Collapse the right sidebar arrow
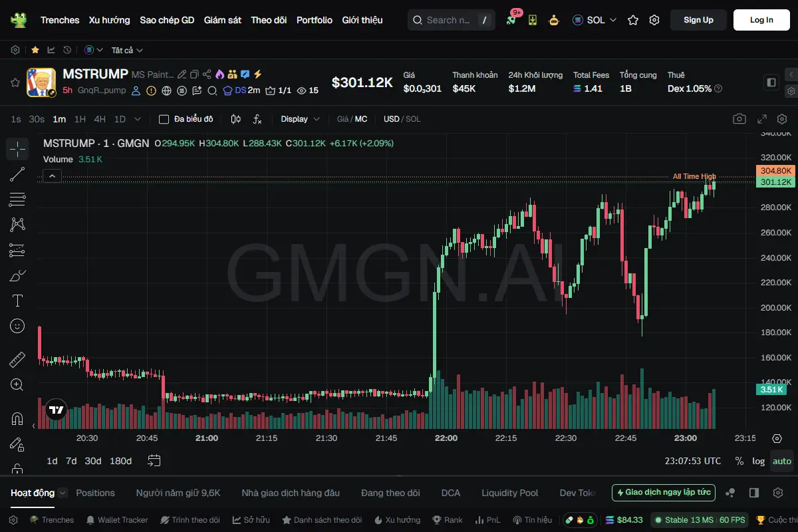Viewport: 798px width, 532px height. pyautogui.click(x=791, y=74)
